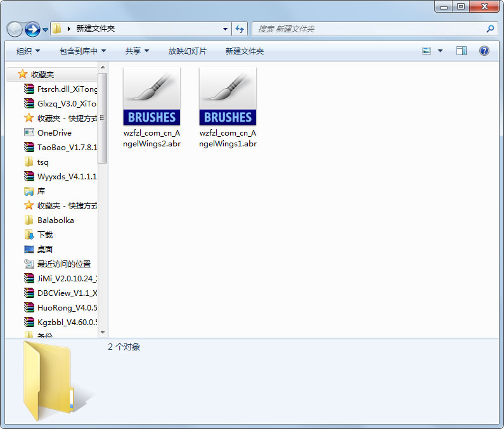Image resolution: width=504 pixels, height=429 pixels.
Task: Click the OneDrive icon in sidebar
Action: coord(29,132)
